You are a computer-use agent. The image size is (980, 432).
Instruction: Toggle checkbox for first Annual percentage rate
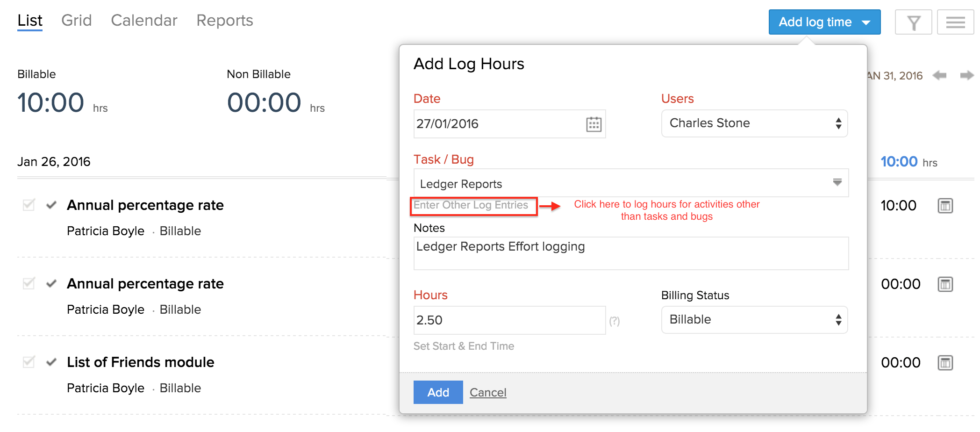click(29, 205)
